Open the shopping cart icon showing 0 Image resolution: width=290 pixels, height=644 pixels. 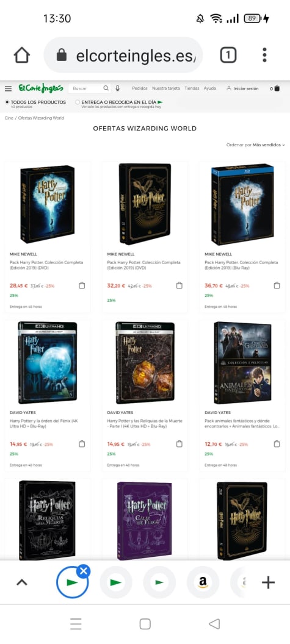277,88
